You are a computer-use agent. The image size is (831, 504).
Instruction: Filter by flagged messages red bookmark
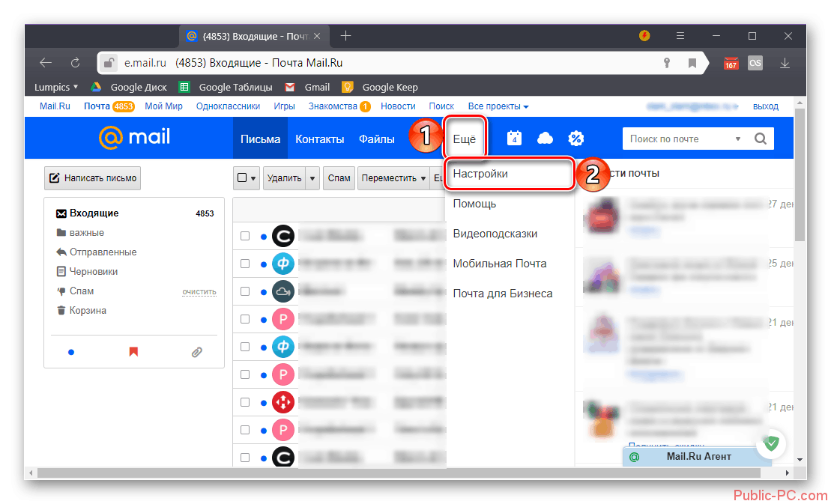coord(133,351)
